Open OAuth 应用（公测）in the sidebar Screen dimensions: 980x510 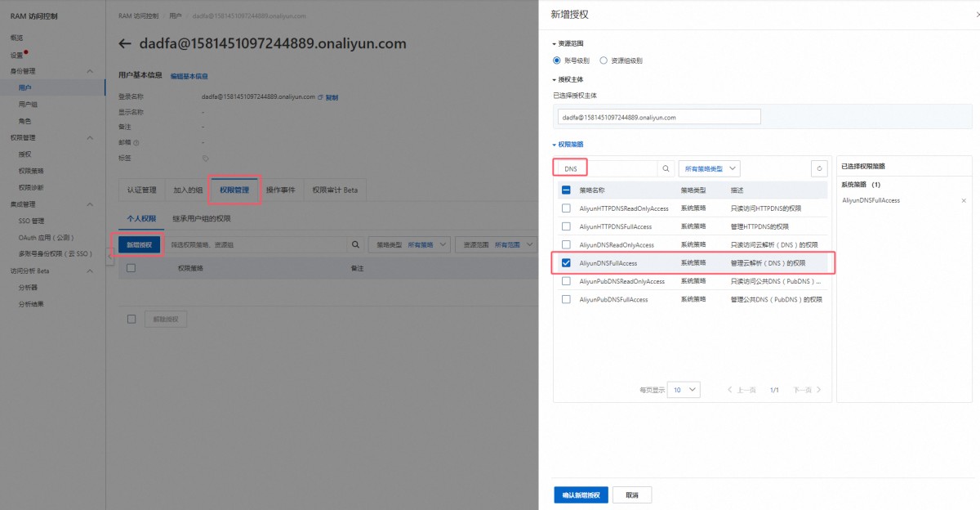[x=46, y=238]
